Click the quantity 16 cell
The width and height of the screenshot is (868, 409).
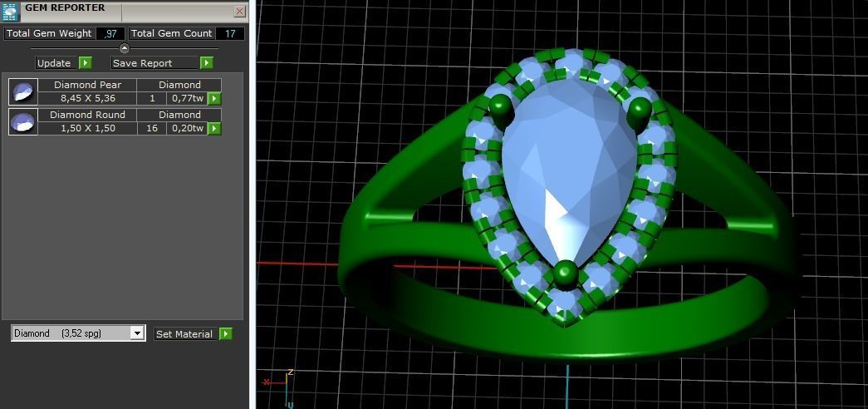coord(152,129)
